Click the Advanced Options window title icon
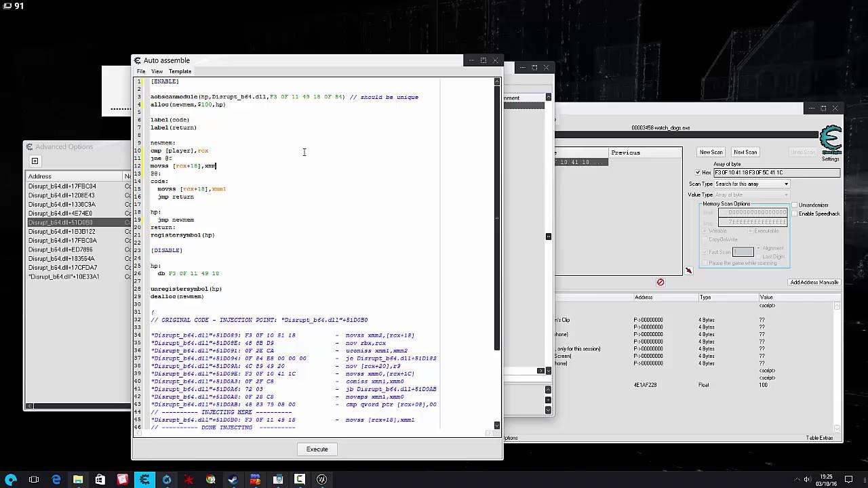 (29, 146)
